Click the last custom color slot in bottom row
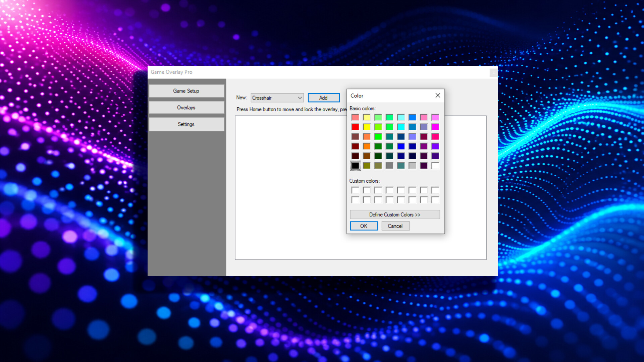The width and height of the screenshot is (644, 362). tap(435, 200)
